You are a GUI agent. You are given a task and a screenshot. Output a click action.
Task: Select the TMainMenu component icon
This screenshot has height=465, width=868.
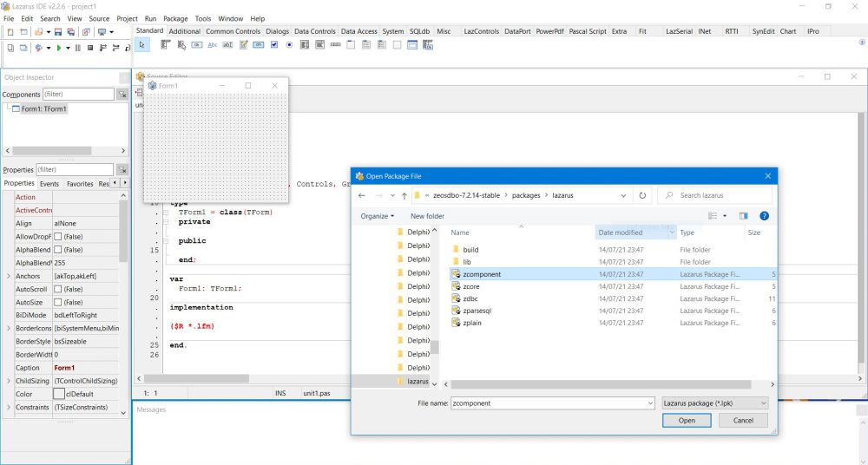(x=166, y=45)
